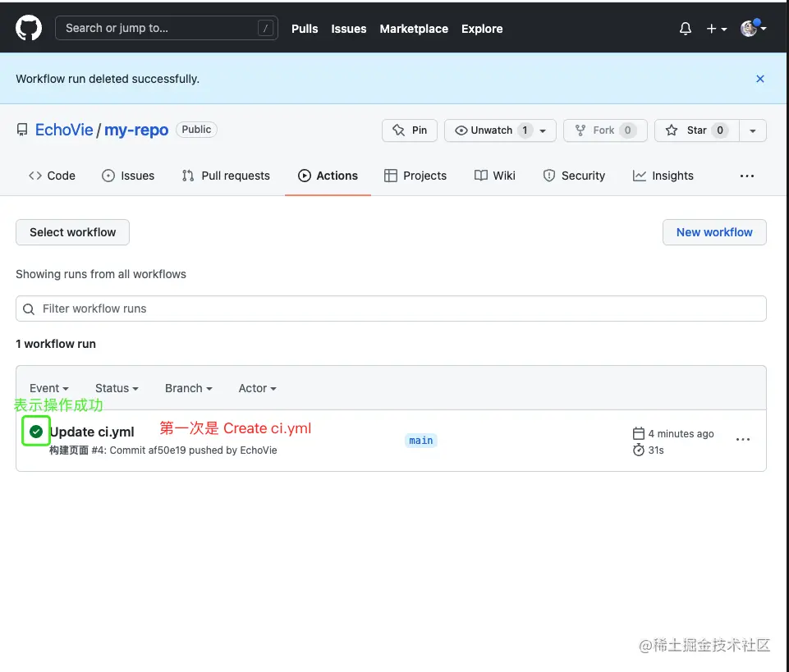Screen dimensions: 789x672
Task: Open Pulls in the top navigation
Action: (305, 29)
